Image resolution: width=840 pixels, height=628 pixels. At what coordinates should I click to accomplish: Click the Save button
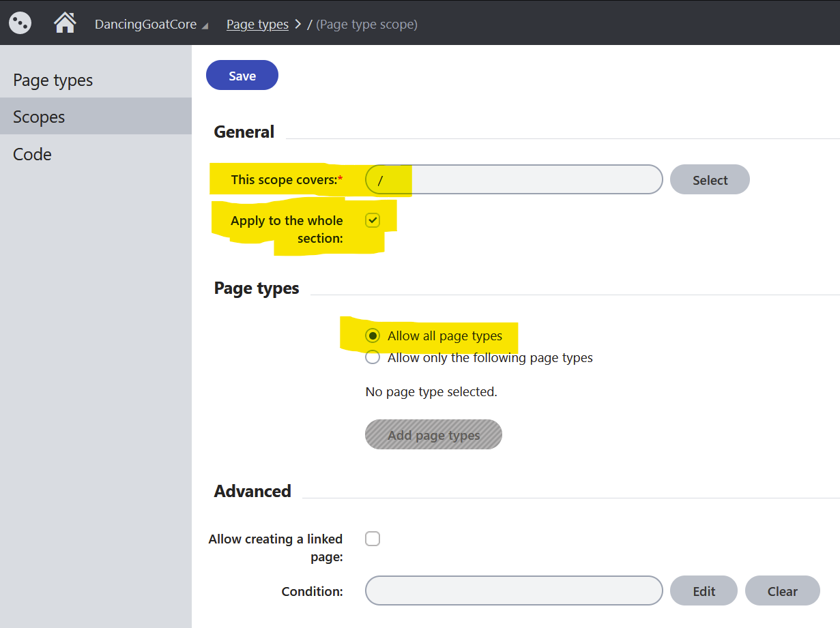click(242, 76)
